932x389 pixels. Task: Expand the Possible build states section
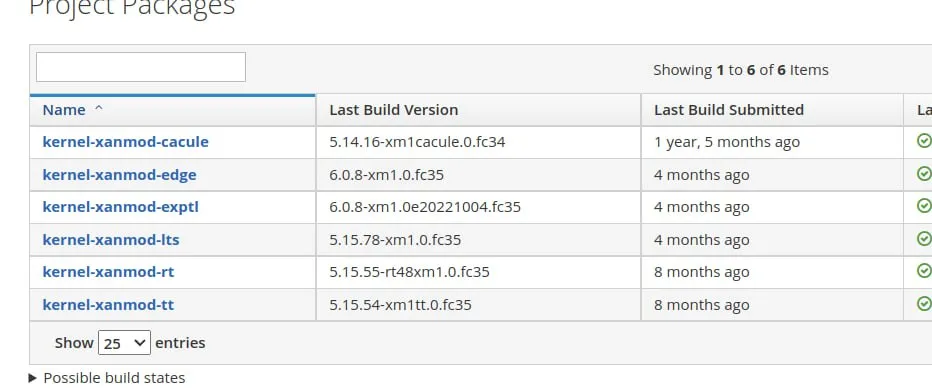[x=107, y=378]
